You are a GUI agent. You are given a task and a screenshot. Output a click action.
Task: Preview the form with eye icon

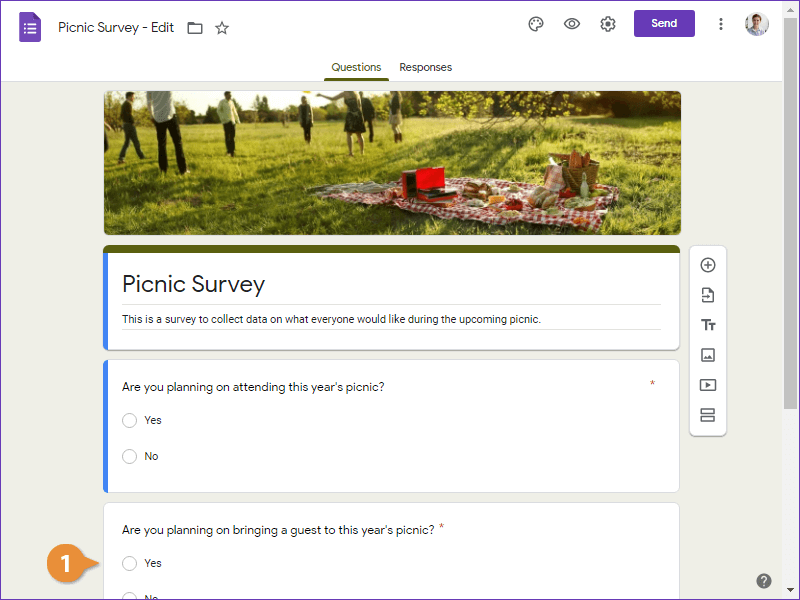[x=572, y=24]
